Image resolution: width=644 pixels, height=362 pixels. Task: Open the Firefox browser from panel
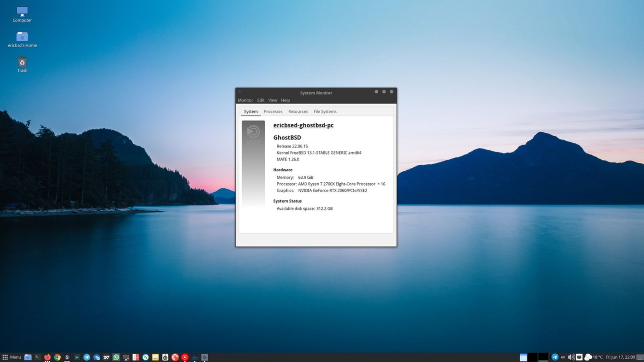pos(47,357)
